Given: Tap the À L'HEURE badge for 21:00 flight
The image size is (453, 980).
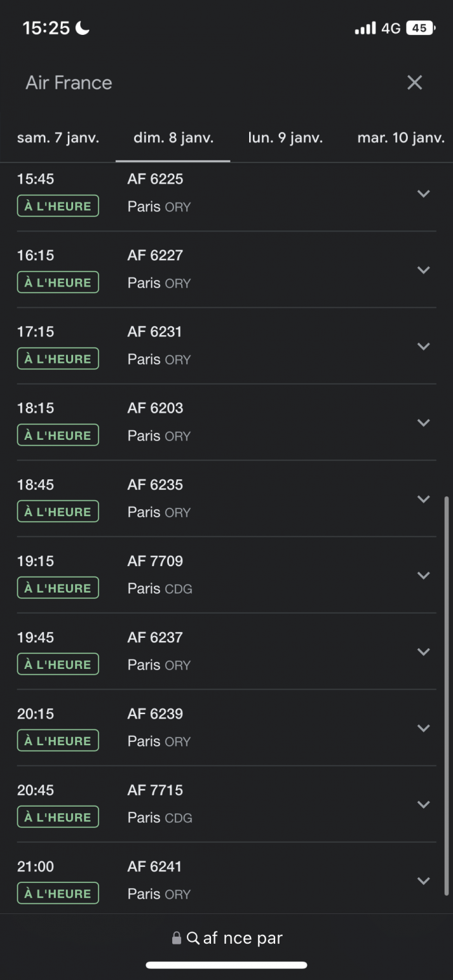Looking at the screenshot, I should 58,893.
